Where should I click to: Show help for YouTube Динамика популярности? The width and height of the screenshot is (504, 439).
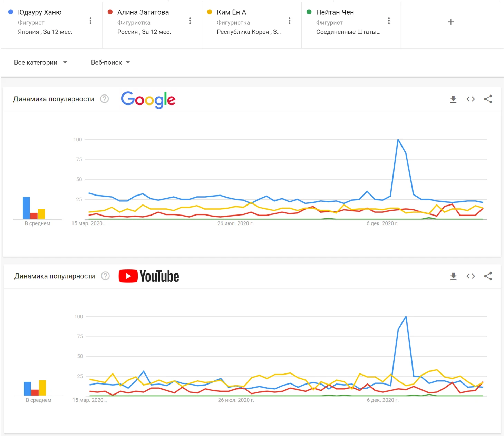coord(105,276)
